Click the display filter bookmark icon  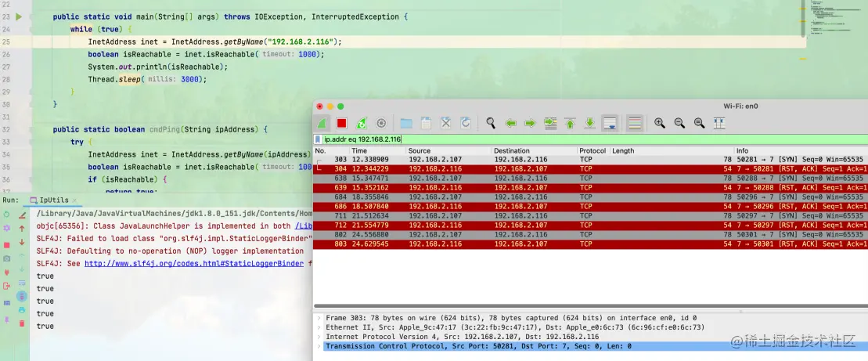318,139
